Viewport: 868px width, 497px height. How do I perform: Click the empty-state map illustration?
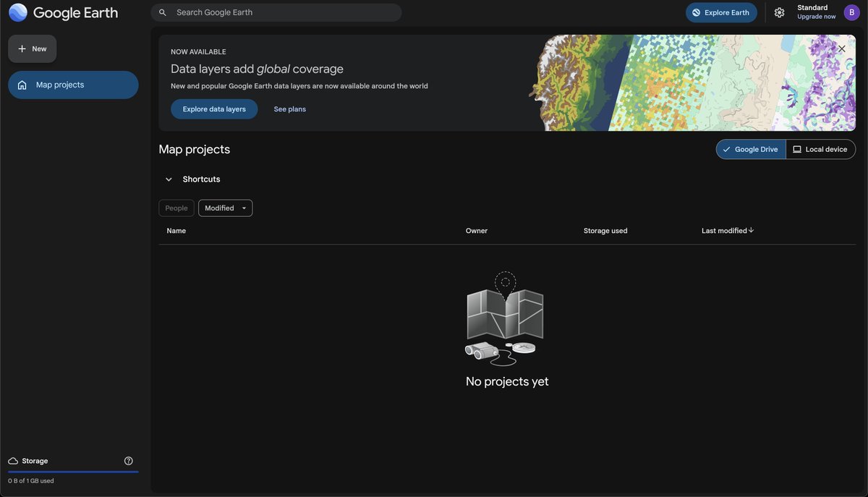[505, 319]
